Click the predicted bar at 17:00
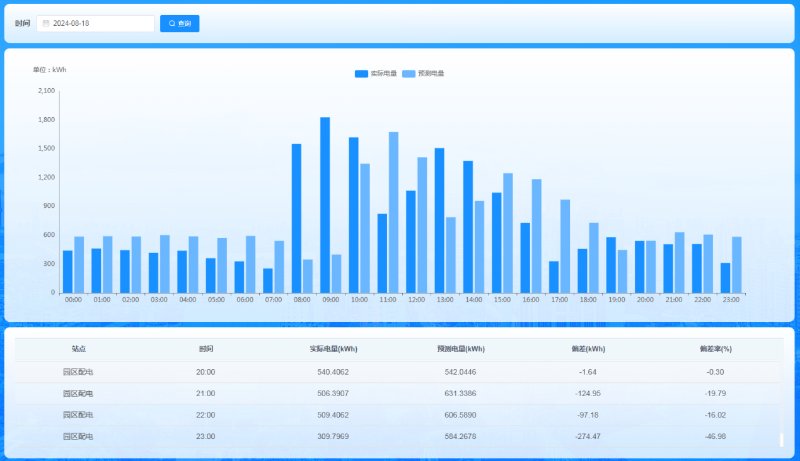 pyautogui.click(x=565, y=246)
